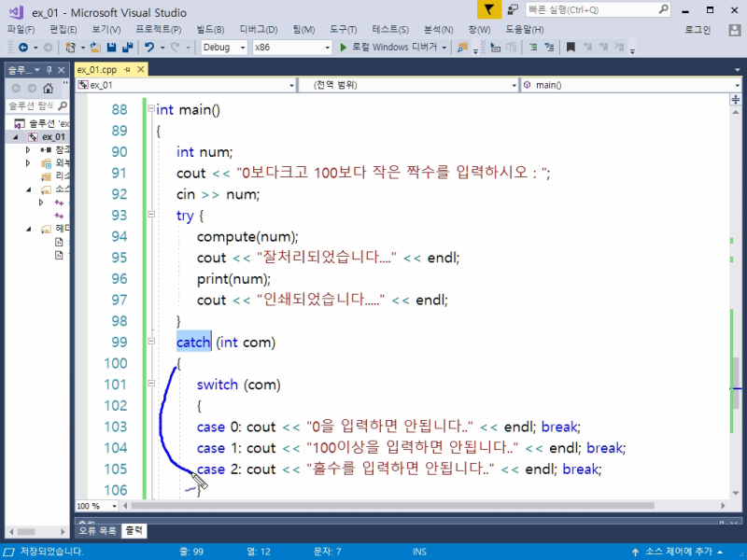Screen dimensions: 747x560
Task: Click the New Project toolbar icon
Action: point(71,48)
